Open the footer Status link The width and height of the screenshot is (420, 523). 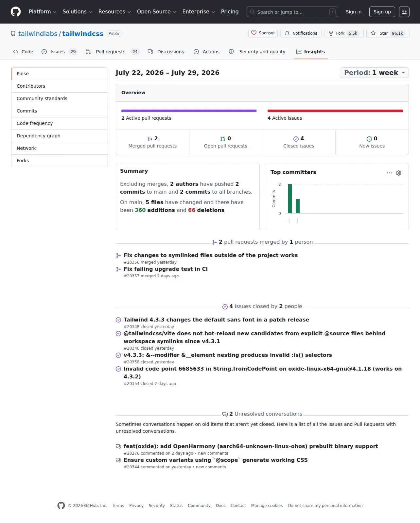tap(176, 505)
